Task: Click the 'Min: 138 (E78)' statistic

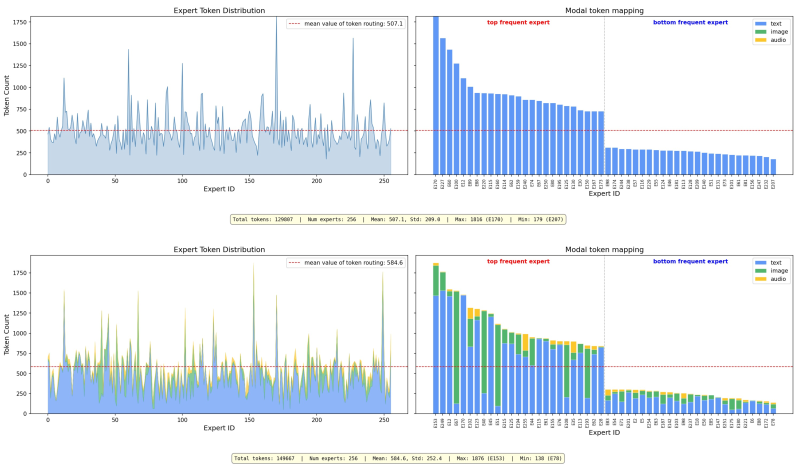Action: tap(540, 458)
